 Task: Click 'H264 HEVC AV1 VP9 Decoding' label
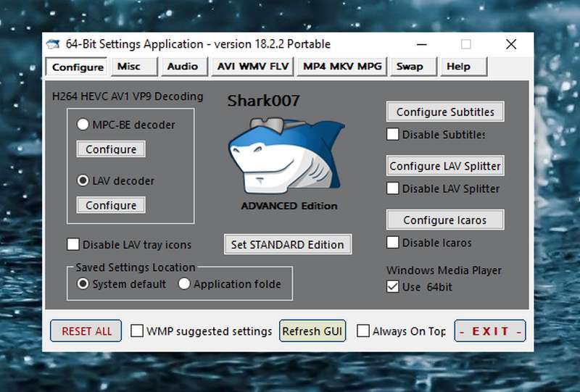point(128,96)
